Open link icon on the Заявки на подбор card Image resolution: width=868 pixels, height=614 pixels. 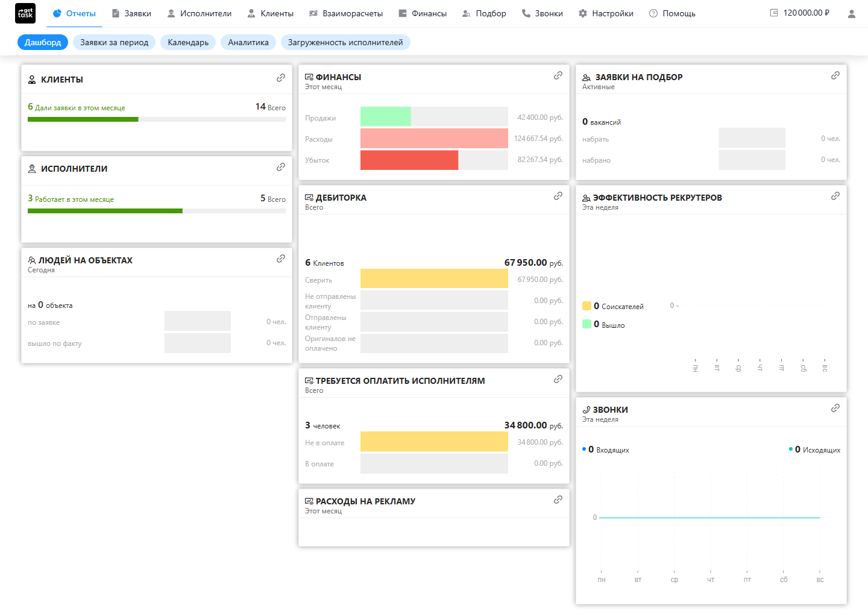[x=835, y=75]
